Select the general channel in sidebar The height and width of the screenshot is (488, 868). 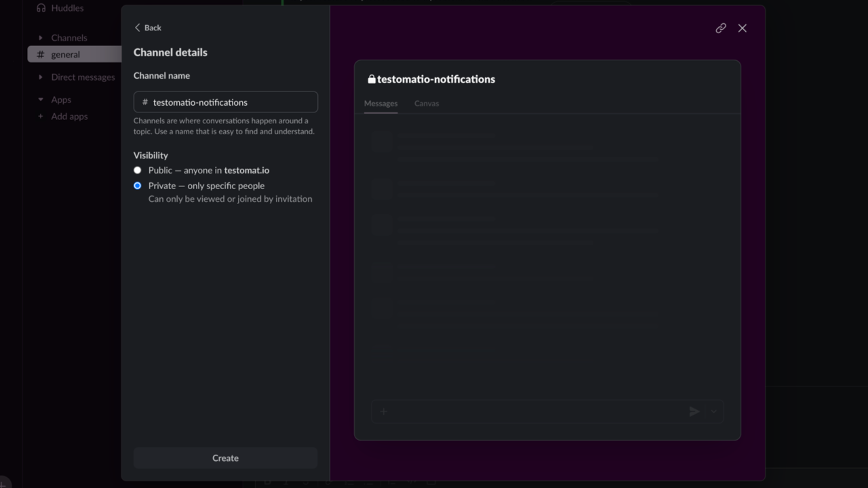point(65,54)
